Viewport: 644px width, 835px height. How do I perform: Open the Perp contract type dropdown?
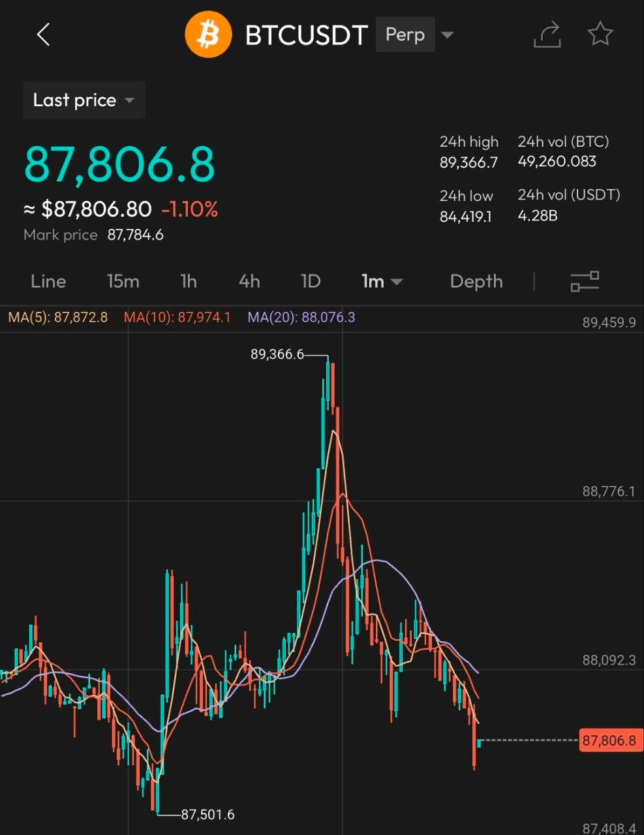tap(405, 35)
